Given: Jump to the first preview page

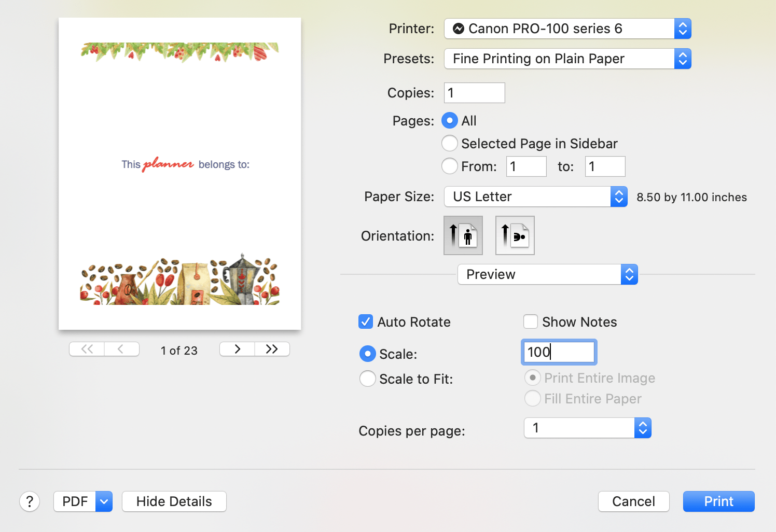Looking at the screenshot, I should [x=86, y=349].
